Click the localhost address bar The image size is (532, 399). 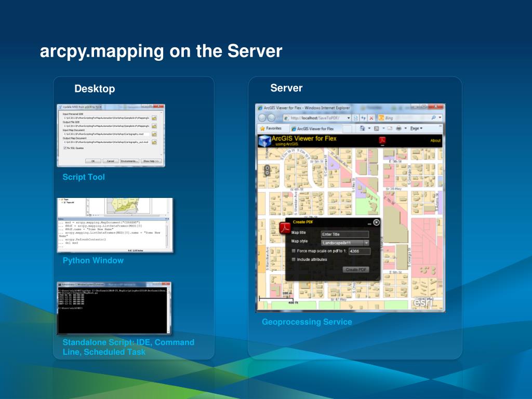coord(317,118)
